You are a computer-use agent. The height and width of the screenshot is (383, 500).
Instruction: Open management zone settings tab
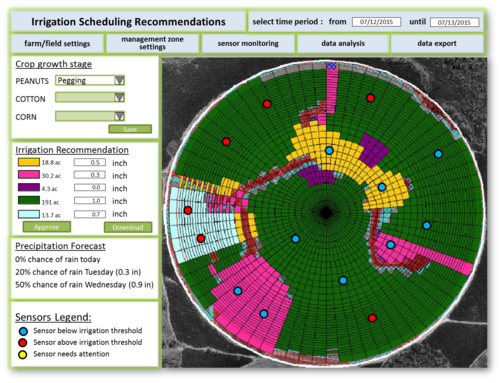[152, 44]
